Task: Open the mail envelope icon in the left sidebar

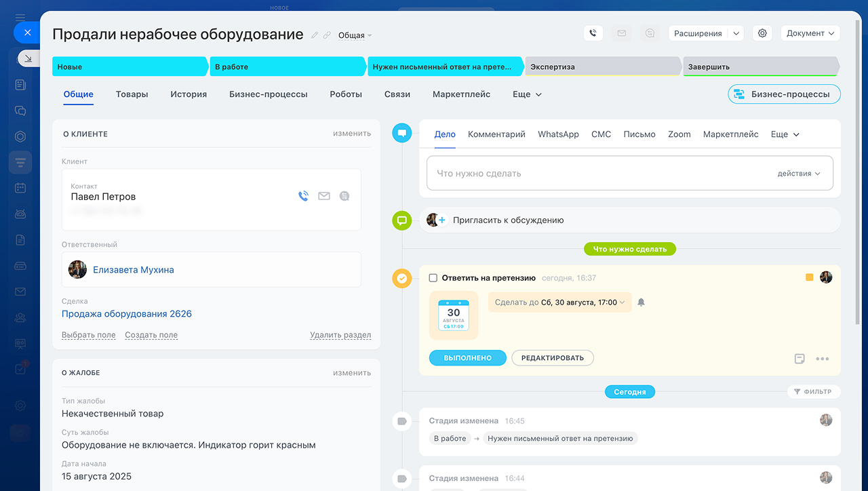Action: (x=20, y=292)
